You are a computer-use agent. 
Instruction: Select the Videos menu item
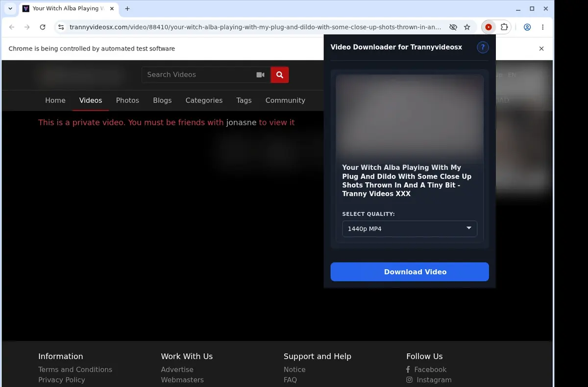point(91,100)
